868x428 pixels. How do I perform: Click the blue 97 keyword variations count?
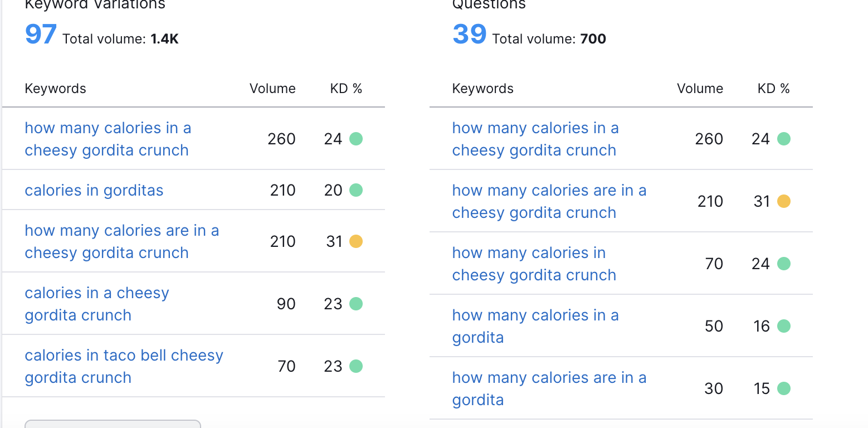pyautogui.click(x=41, y=34)
